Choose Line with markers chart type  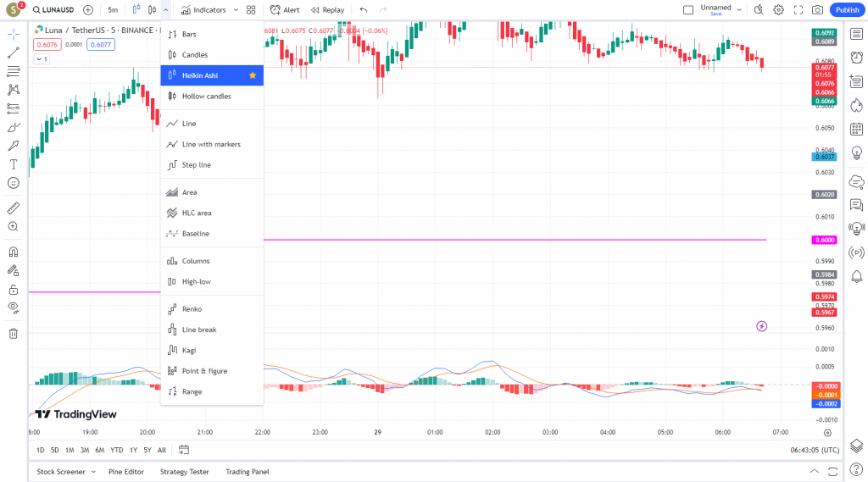pyautogui.click(x=212, y=145)
